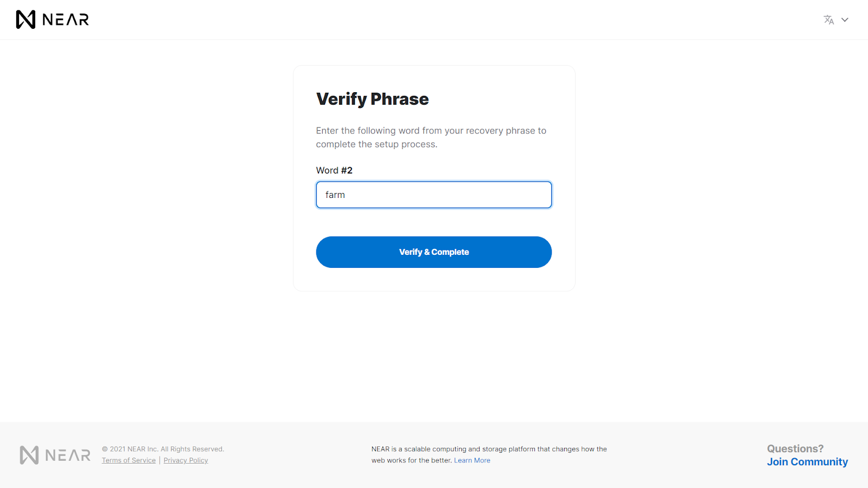Viewport: 868px width, 488px height.
Task: Click the gray 'N' logo icon in footer
Action: pyautogui.click(x=29, y=455)
